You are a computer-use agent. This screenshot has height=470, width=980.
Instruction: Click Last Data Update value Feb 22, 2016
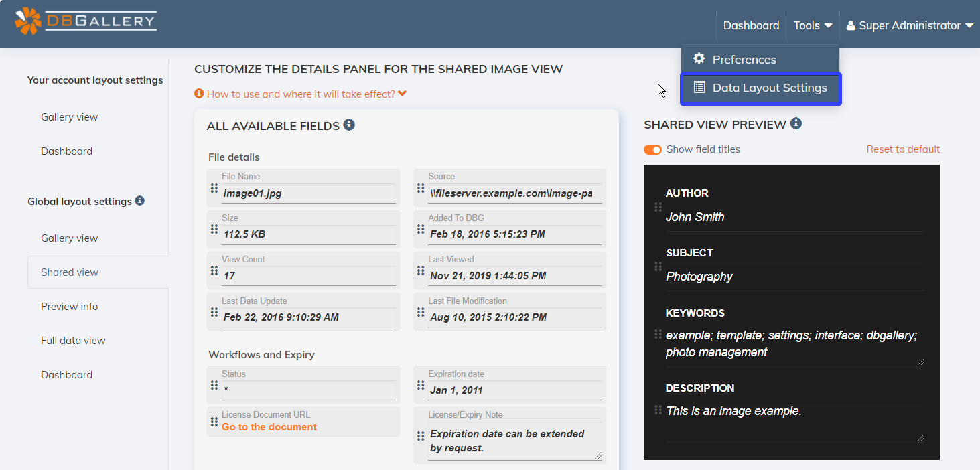281,317
